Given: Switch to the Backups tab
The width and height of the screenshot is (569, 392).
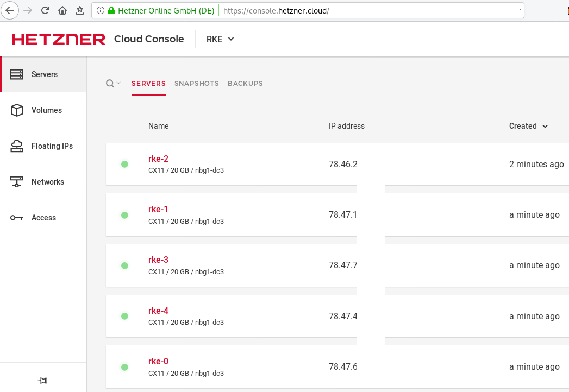Looking at the screenshot, I should [x=245, y=84].
